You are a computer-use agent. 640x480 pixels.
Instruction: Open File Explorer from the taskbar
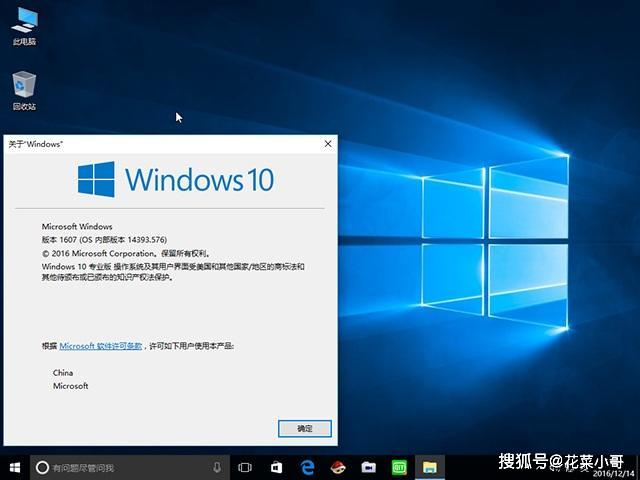click(429, 467)
